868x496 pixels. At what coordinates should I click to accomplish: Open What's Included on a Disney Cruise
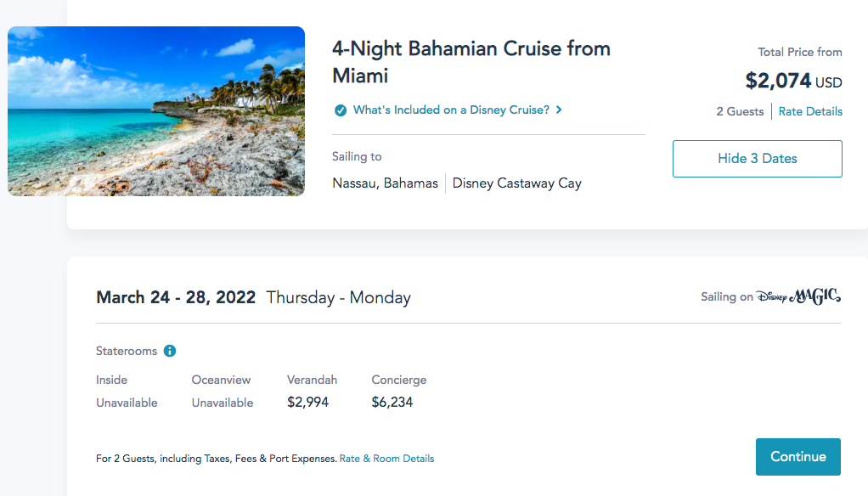click(x=451, y=110)
